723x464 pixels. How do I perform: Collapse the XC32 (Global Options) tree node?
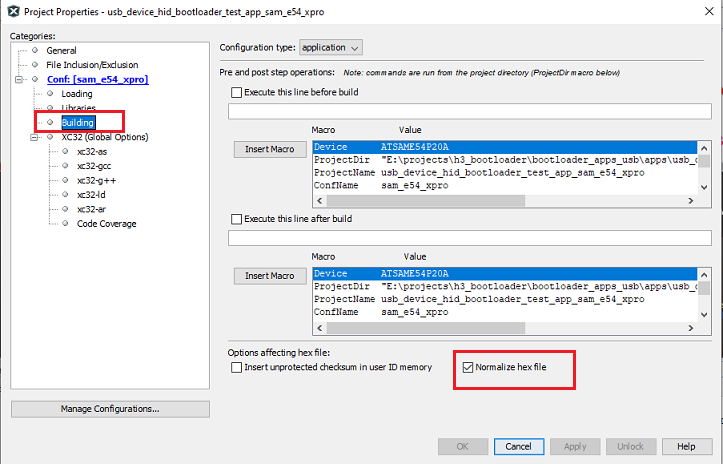tap(36, 137)
